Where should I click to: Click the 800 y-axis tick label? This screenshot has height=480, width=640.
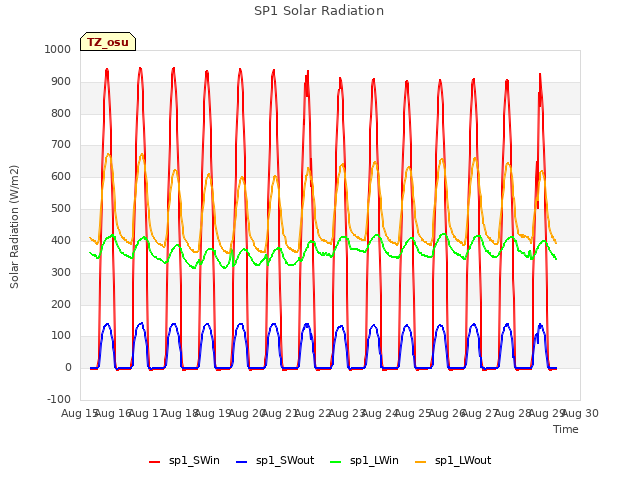pyautogui.click(x=61, y=113)
